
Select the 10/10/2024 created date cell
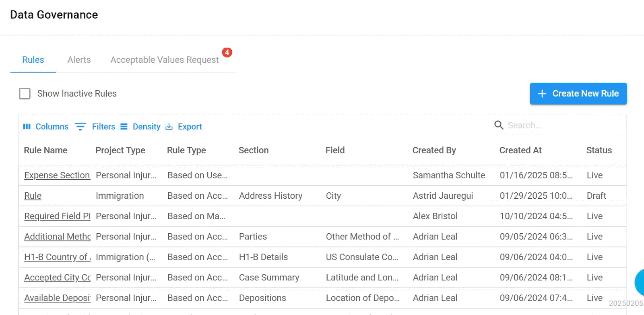[536, 216]
